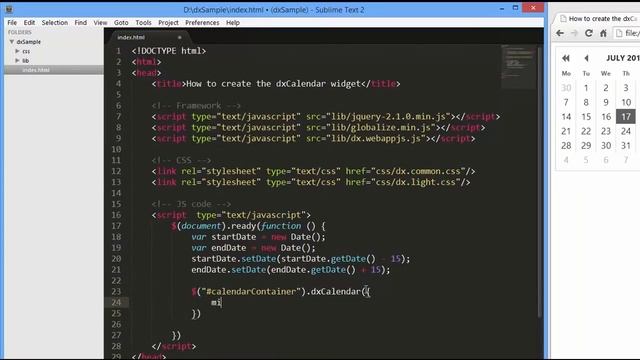Screen dimensions: 640x360
Task: Click the Sublime Text app icon in title bar
Action: (x=9, y=9)
